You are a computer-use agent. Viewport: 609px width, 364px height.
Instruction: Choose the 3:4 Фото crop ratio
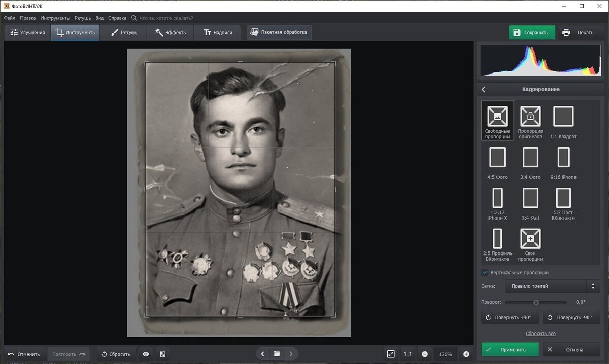(530, 162)
